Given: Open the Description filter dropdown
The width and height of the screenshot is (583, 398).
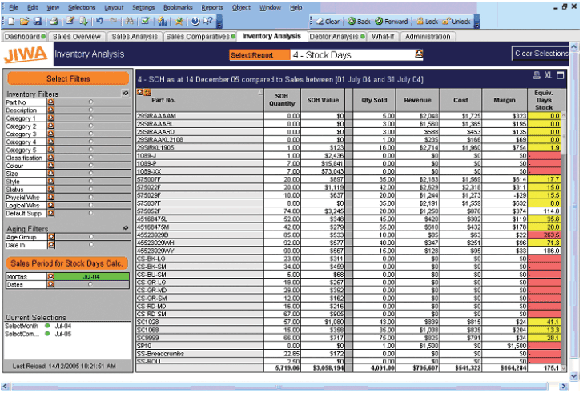Looking at the screenshot, I should [51, 110].
